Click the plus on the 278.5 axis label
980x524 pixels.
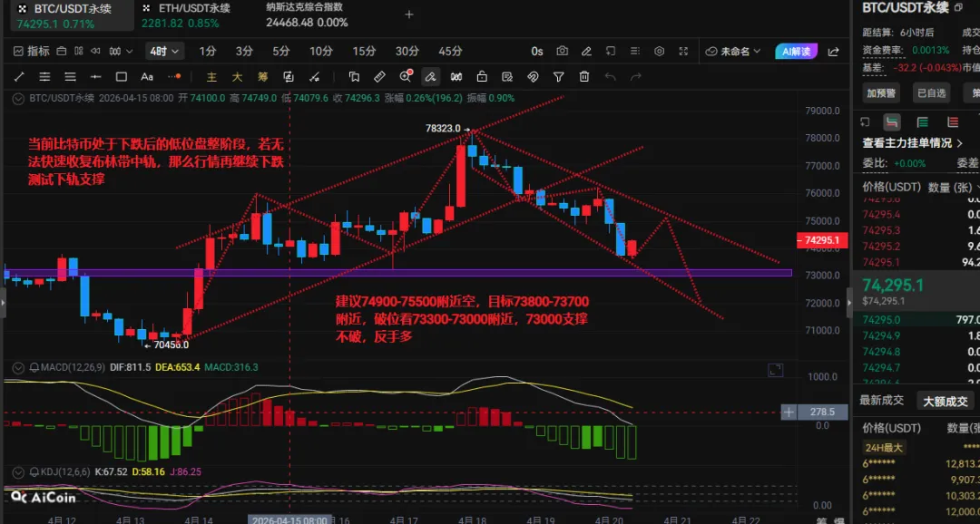pos(789,412)
